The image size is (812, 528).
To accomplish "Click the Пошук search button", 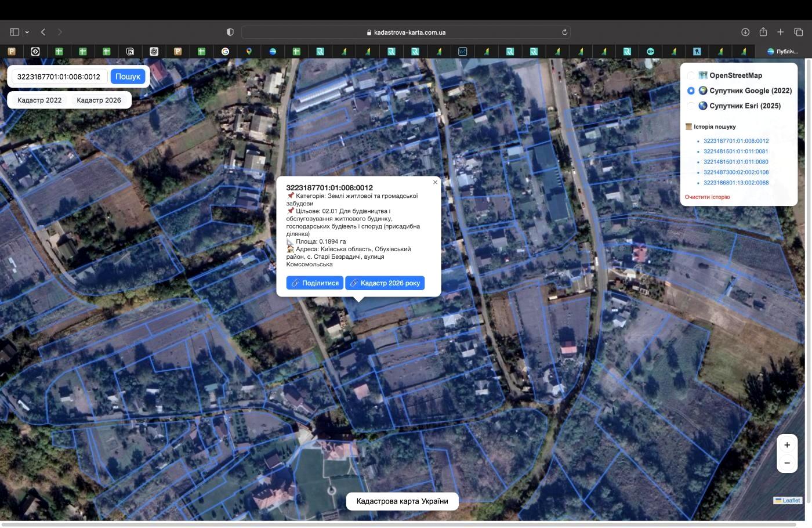I will [128, 76].
